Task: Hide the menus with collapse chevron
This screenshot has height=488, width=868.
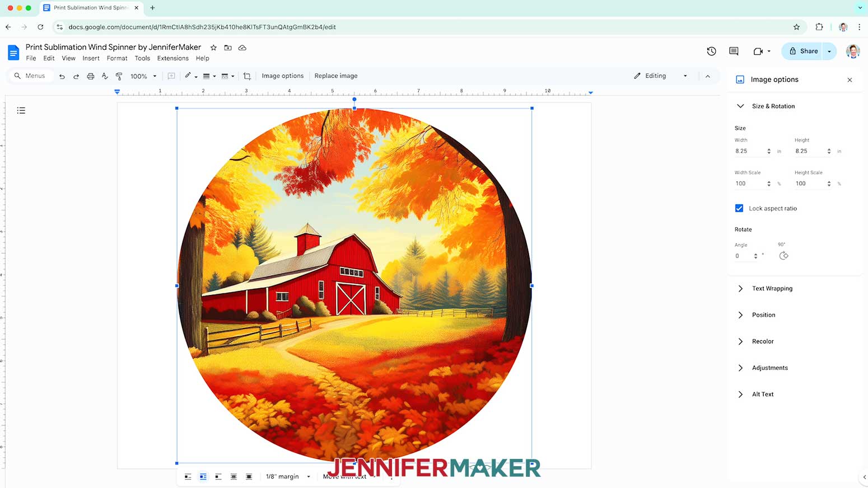Action: pyautogui.click(x=708, y=76)
